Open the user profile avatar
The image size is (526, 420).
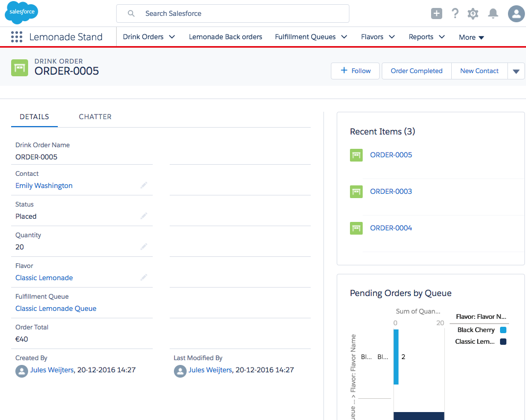[516, 14]
